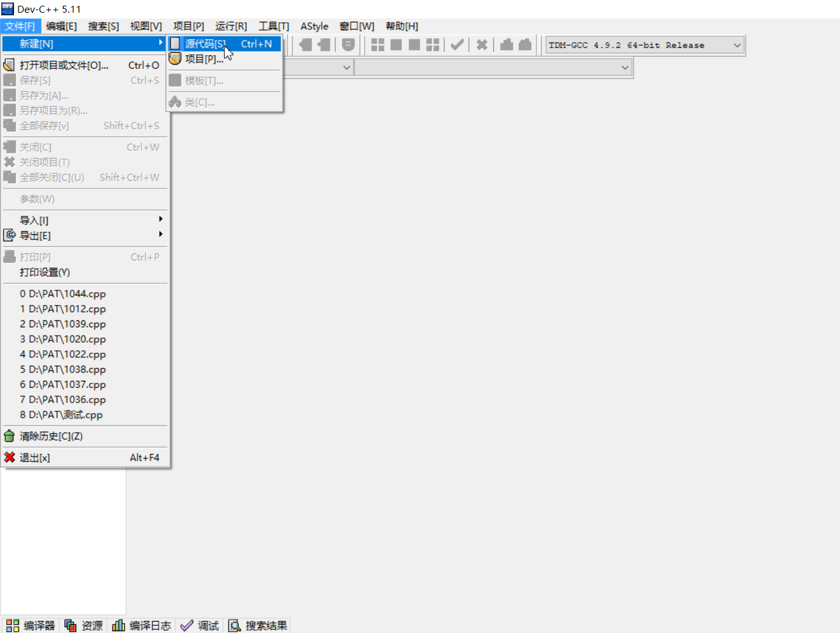Click the project icon beside 项目[P]...
Screen dimensions: 840x633
point(175,59)
